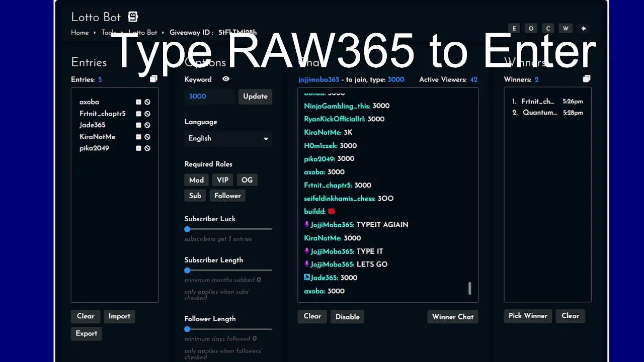Click the Subscriber Luck slider handle

187,229
